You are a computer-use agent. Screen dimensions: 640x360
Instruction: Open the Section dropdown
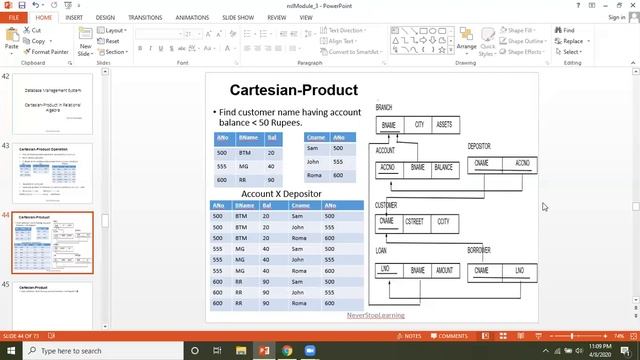tap(113, 52)
